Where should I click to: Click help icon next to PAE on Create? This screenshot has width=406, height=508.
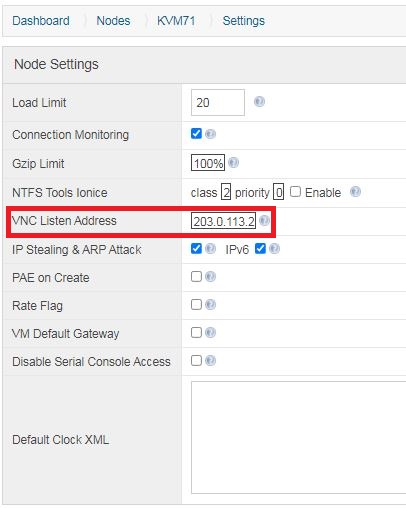click(210, 277)
